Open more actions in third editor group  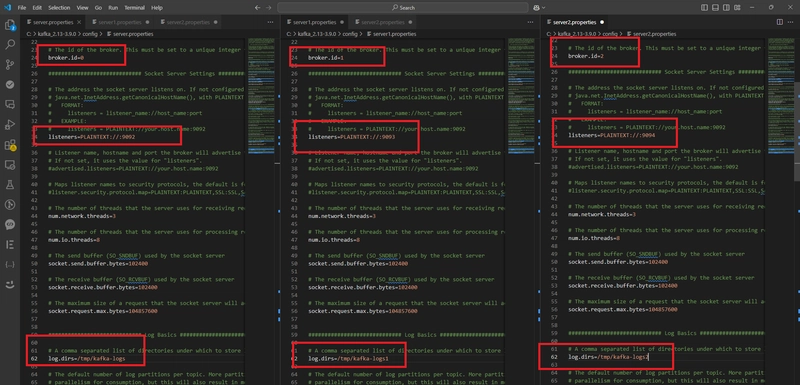[x=790, y=22]
